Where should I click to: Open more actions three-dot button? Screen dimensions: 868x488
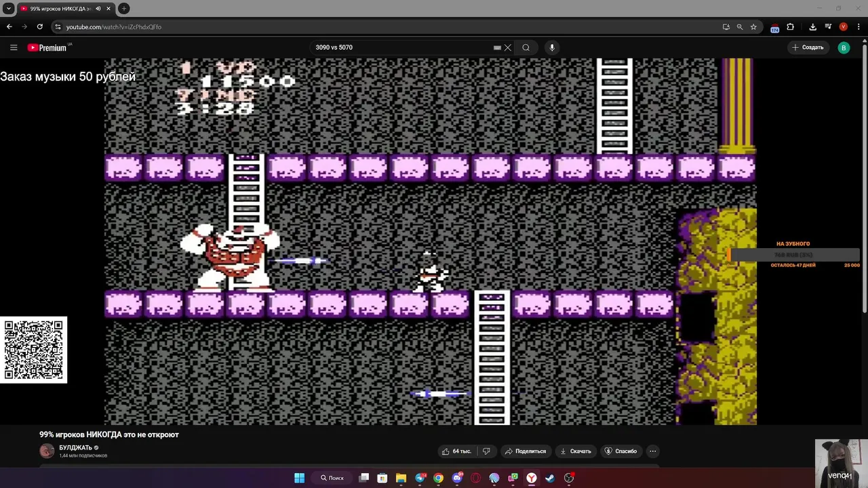point(652,451)
